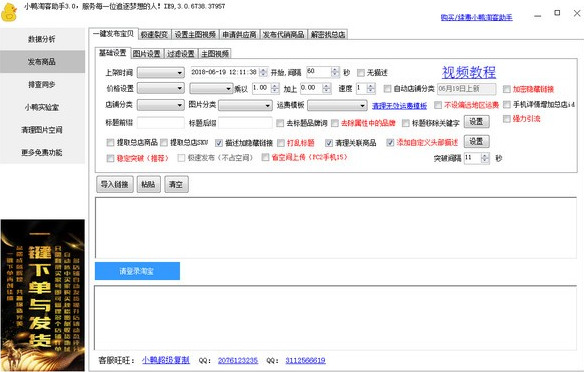Click 清空 button
This screenshot has height=372, width=584.
[x=176, y=184]
